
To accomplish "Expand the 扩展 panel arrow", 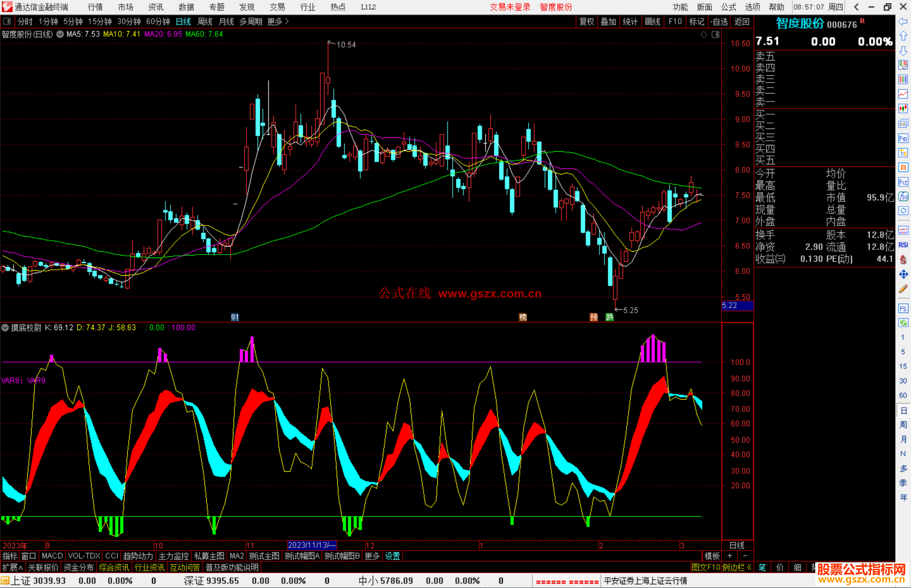I will click(13, 567).
